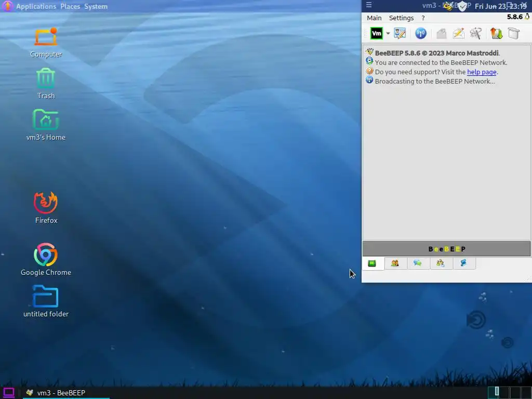Switch to the third workspace in the pager
532x399 pixels.
click(515, 392)
